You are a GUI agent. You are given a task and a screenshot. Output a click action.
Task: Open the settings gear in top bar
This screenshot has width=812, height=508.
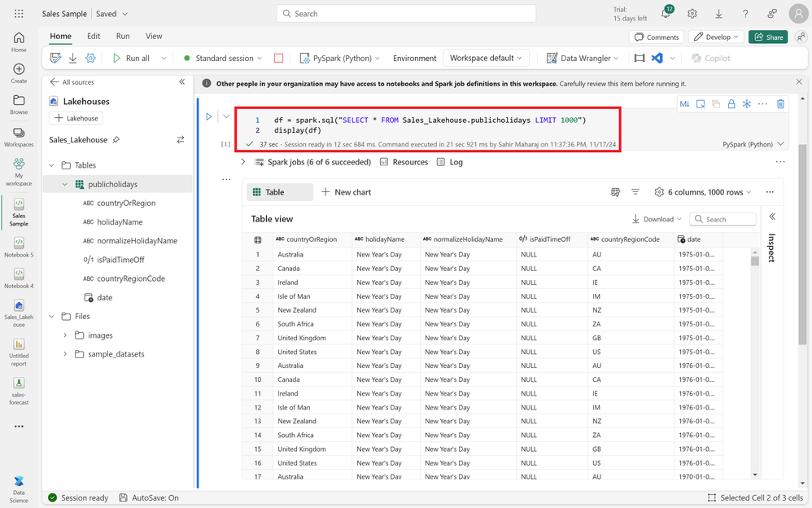pos(692,14)
